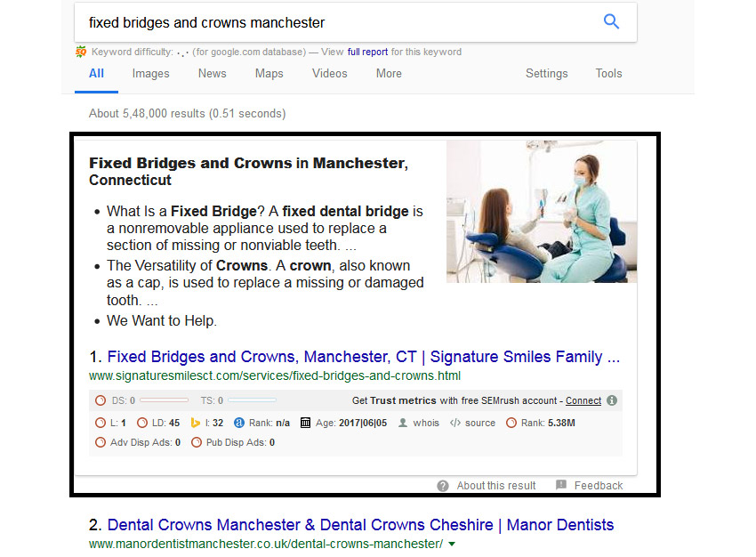Image resolution: width=756 pixels, height=557 pixels.
Task: Click the Connect SEMrush account link
Action: [x=583, y=400]
